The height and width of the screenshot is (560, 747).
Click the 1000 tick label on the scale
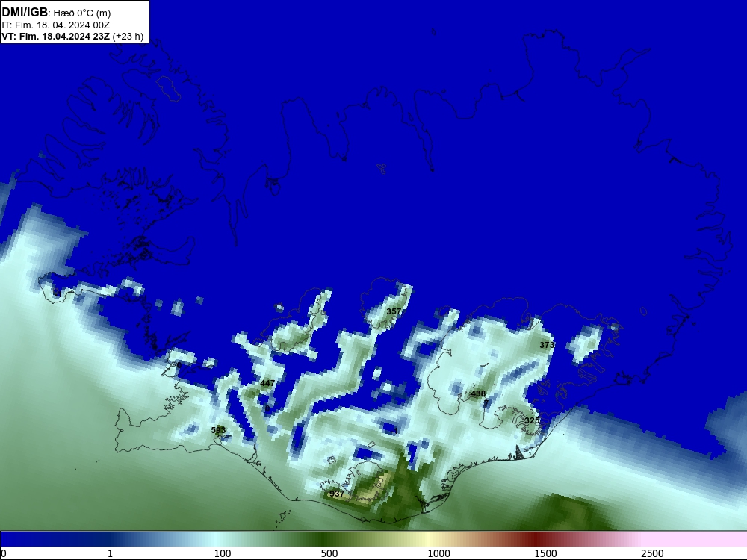[438, 553]
